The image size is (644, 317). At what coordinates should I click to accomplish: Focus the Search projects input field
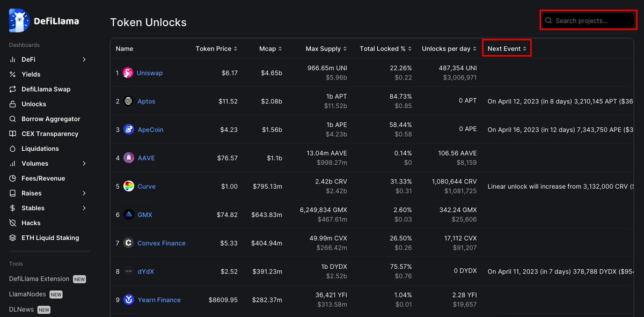click(588, 21)
